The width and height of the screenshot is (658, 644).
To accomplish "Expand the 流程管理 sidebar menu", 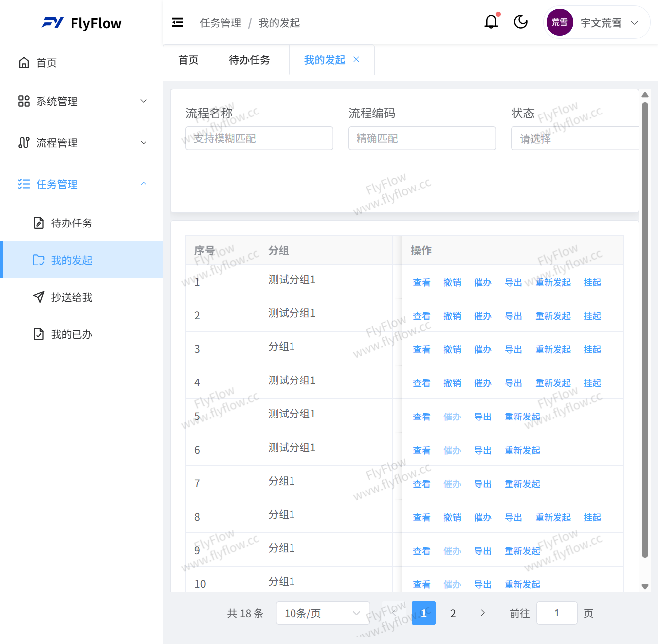I will 81,143.
